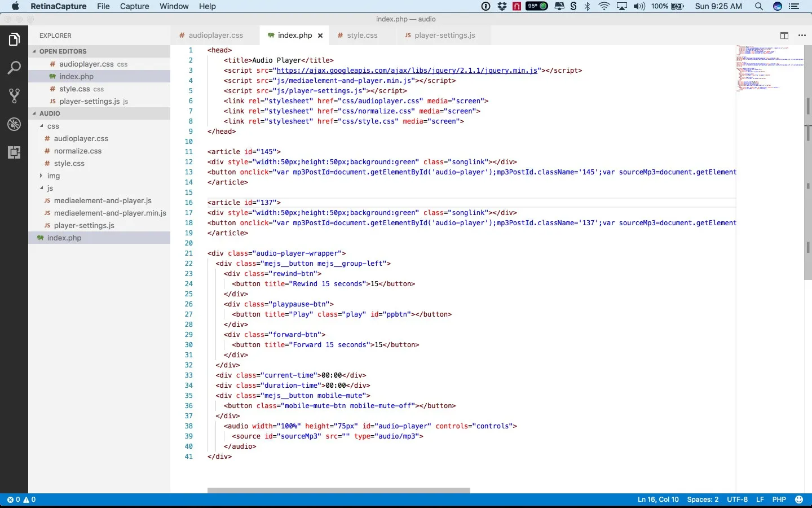
Task: Switch to the player-settings.js tab
Action: click(444, 36)
